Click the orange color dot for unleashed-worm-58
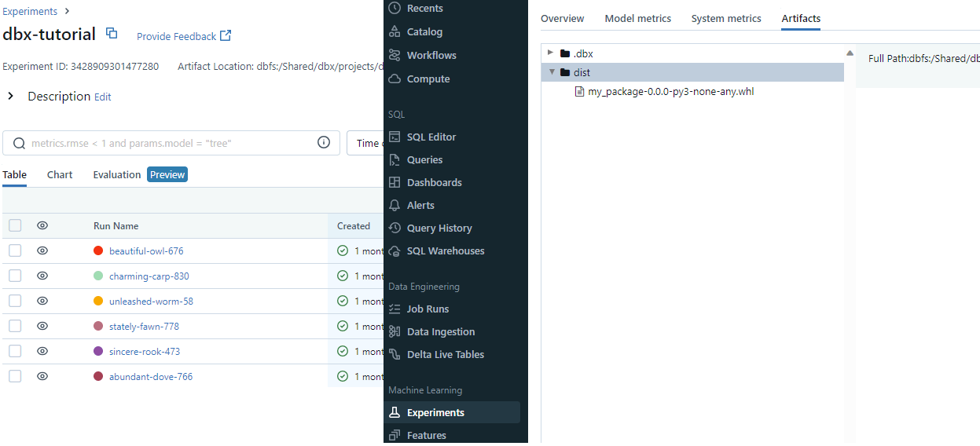980x446 pixels. (98, 301)
